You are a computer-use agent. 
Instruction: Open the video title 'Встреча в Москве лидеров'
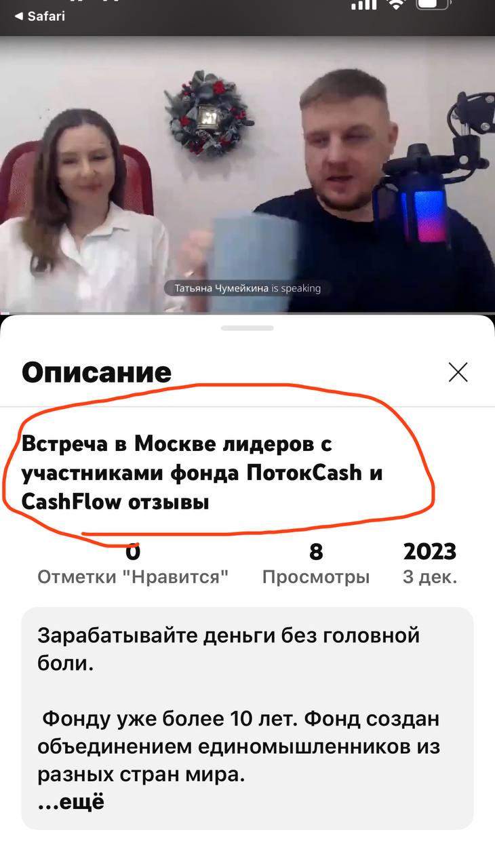(202, 473)
